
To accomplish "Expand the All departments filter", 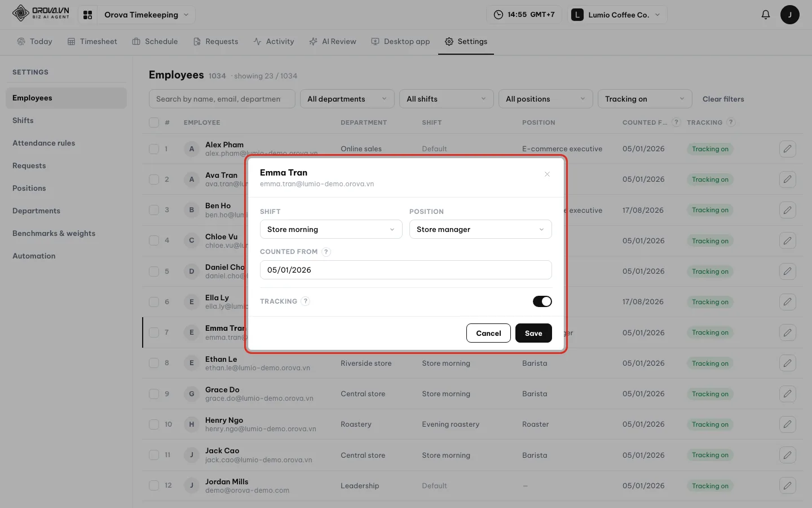I will point(347,99).
